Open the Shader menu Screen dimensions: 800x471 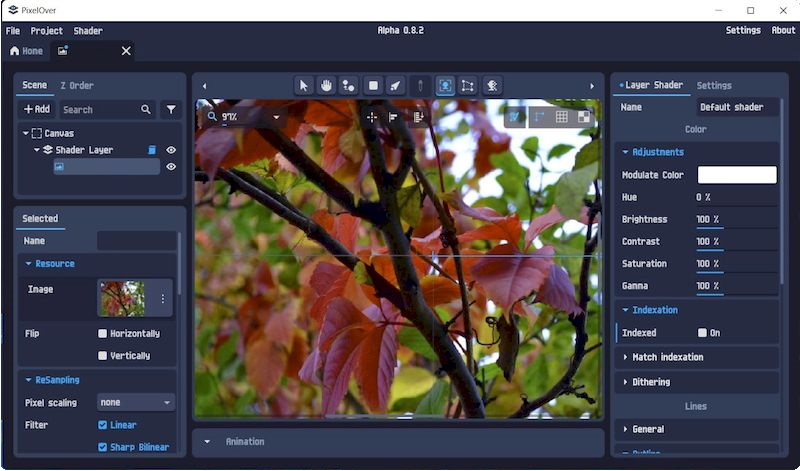(x=88, y=31)
